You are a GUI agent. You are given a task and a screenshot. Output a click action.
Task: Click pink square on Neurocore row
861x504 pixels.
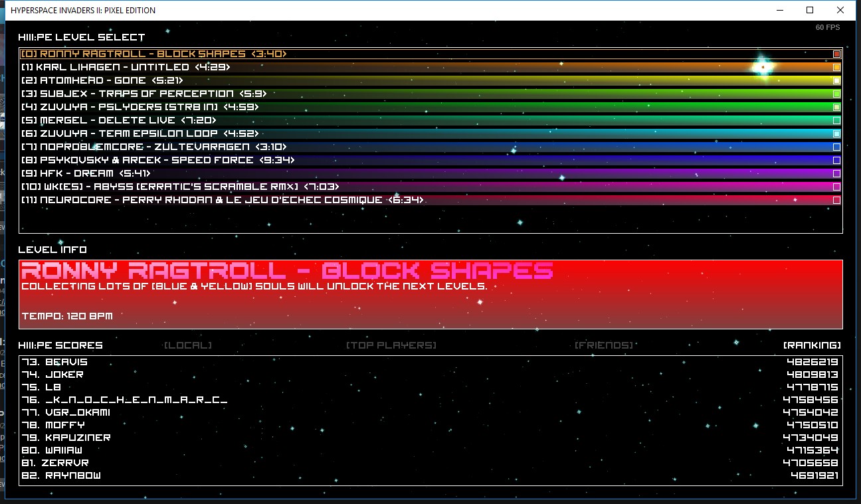tap(836, 200)
